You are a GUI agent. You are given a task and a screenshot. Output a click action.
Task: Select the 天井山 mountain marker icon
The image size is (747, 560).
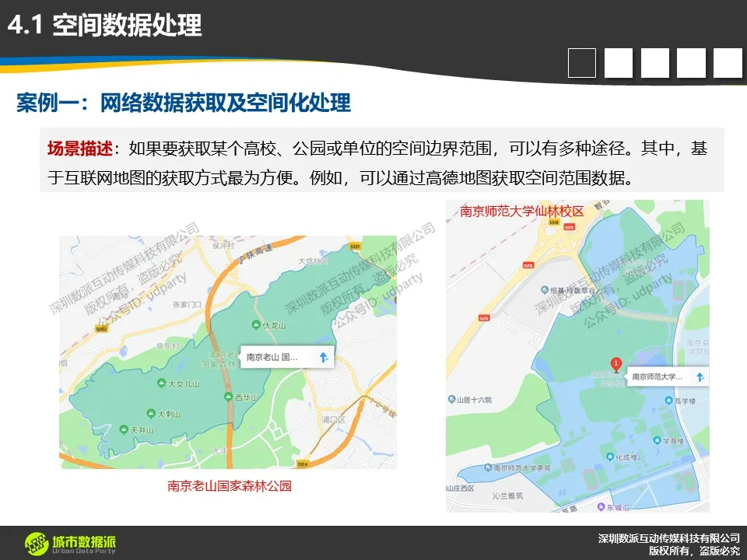coord(124,429)
